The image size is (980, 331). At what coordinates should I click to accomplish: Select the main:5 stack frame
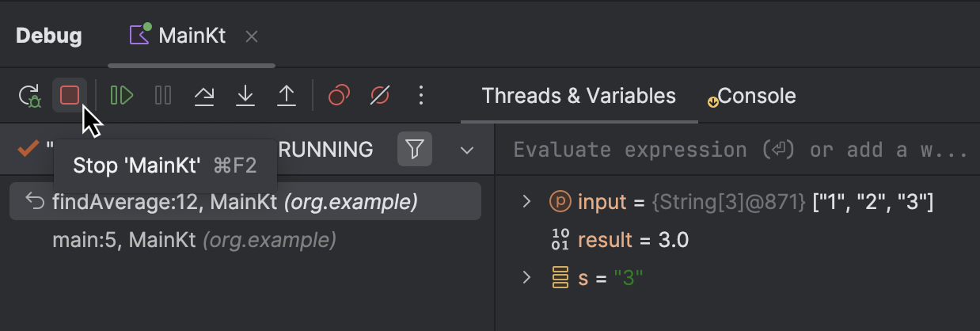(x=194, y=239)
